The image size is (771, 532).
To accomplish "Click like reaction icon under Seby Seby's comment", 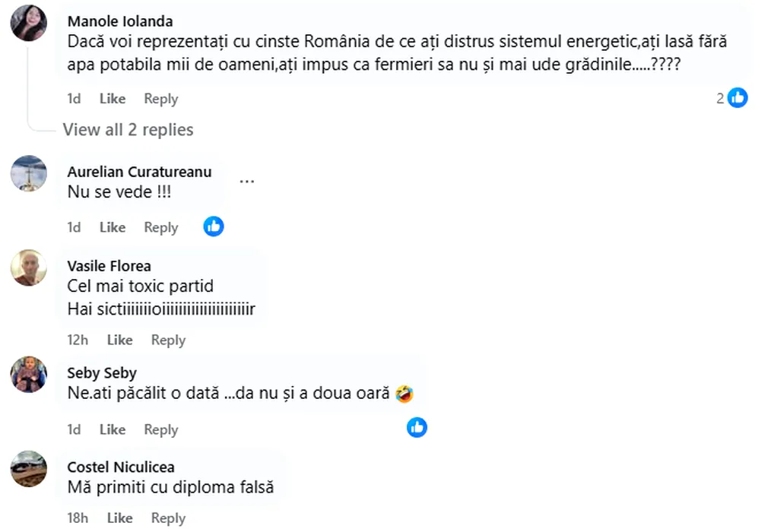I will pyautogui.click(x=417, y=427).
